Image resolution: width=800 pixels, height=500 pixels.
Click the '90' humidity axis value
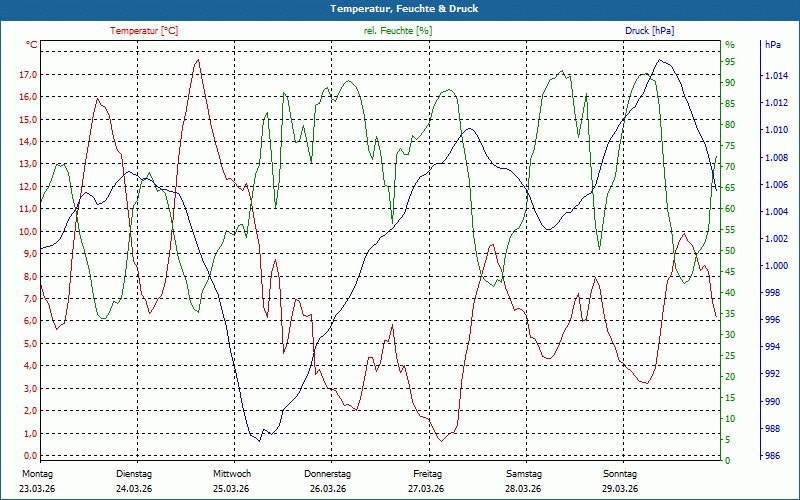[730, 83]
